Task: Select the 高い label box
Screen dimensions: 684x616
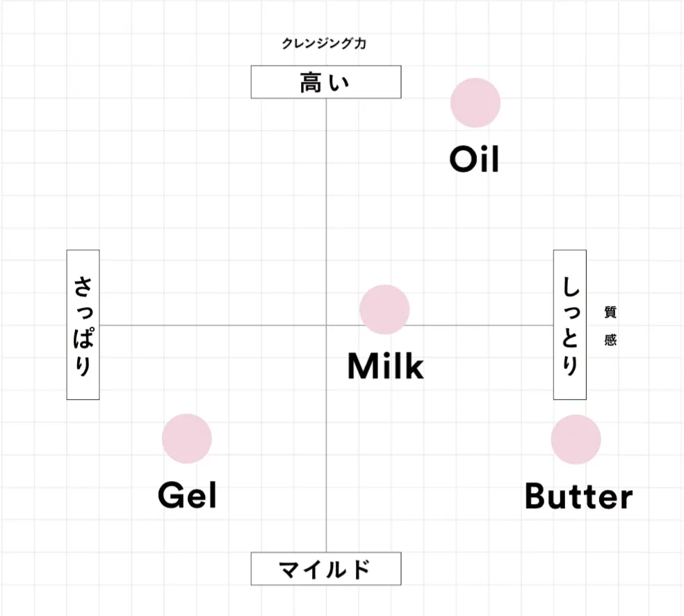Action: [x=326, y=82]
